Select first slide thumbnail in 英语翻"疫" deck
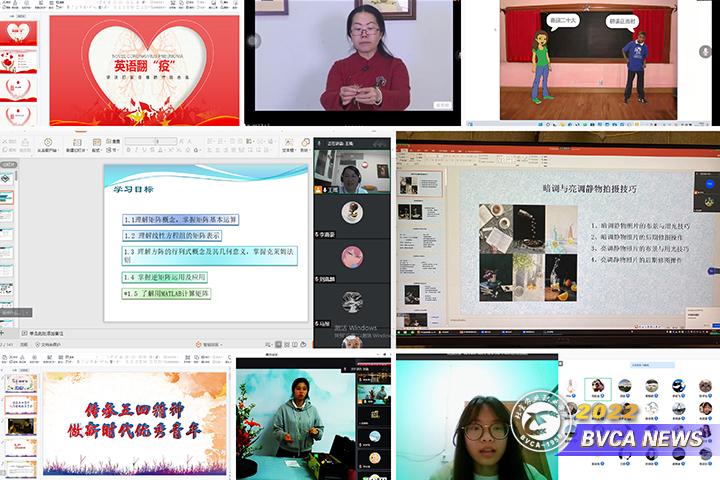The height and width of the screenshot is (480, 720). 21,33
